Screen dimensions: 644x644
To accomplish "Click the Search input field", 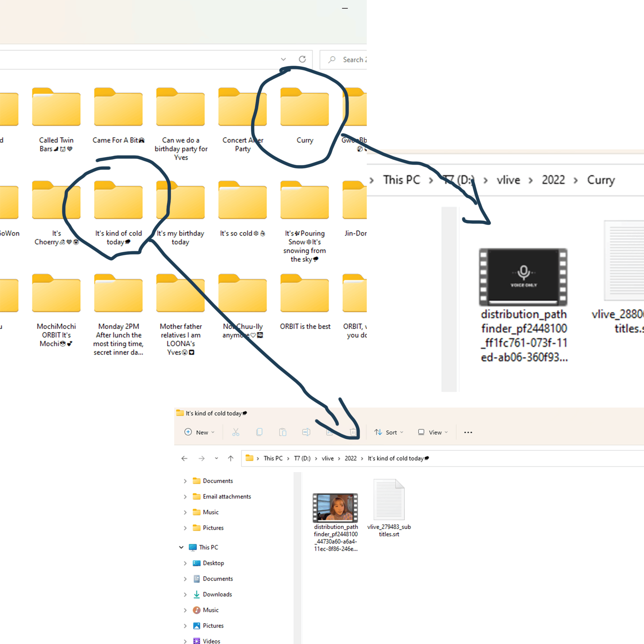I will click(x=343, y=60).
